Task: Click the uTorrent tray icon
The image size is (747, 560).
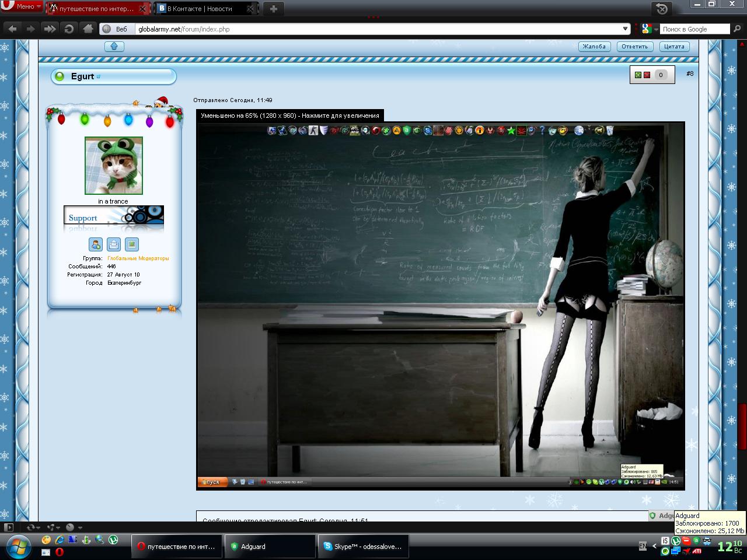Action: 675,541
